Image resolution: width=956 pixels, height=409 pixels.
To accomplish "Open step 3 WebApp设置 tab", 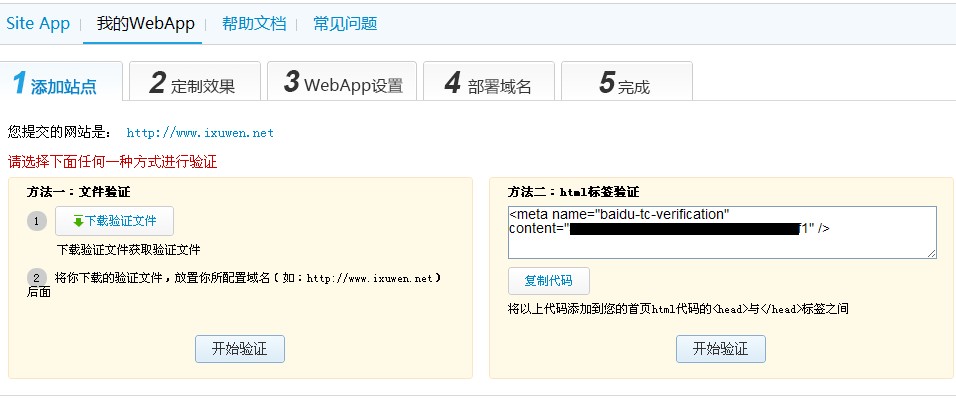I will tap(343, 84).
